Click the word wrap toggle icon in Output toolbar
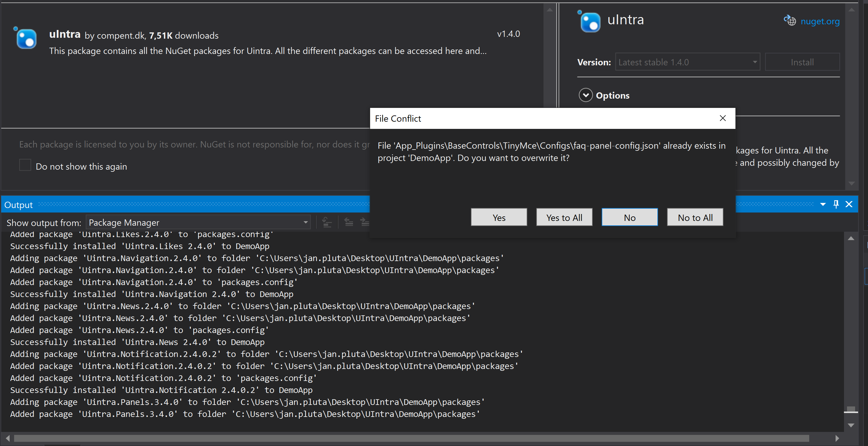This screenshot has width=868, height=446. 327,222
